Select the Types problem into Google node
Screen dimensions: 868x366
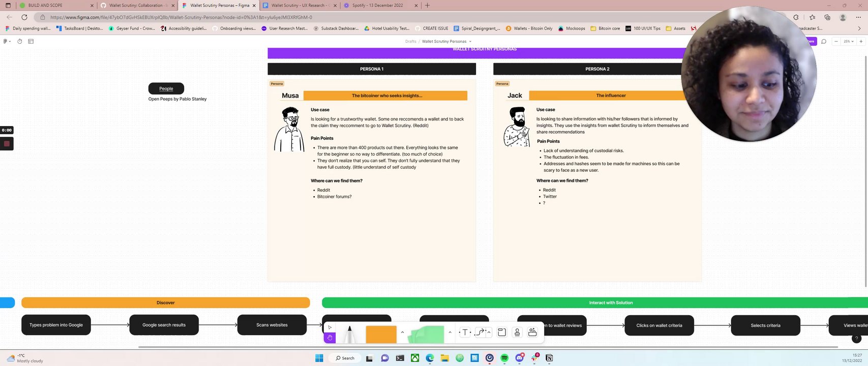point(56,325)
